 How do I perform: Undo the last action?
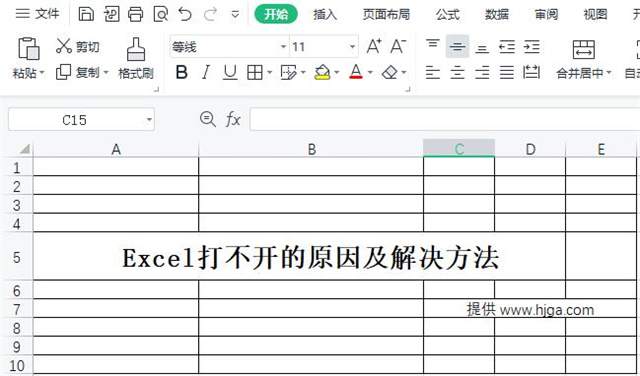pyautogui.click(x=185, y=14)
